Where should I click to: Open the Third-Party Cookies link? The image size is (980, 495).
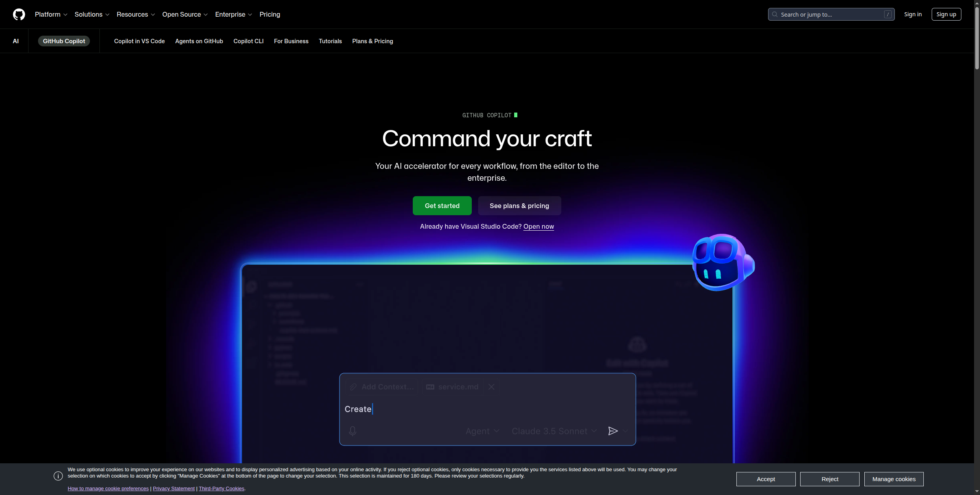[x=221, y=488]
